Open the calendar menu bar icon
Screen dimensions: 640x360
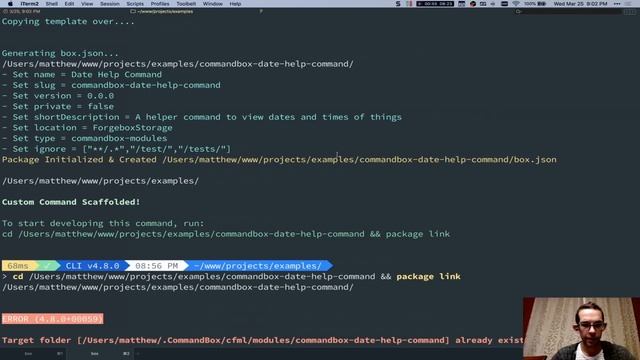pyautogui.click(x=462, y=4)
